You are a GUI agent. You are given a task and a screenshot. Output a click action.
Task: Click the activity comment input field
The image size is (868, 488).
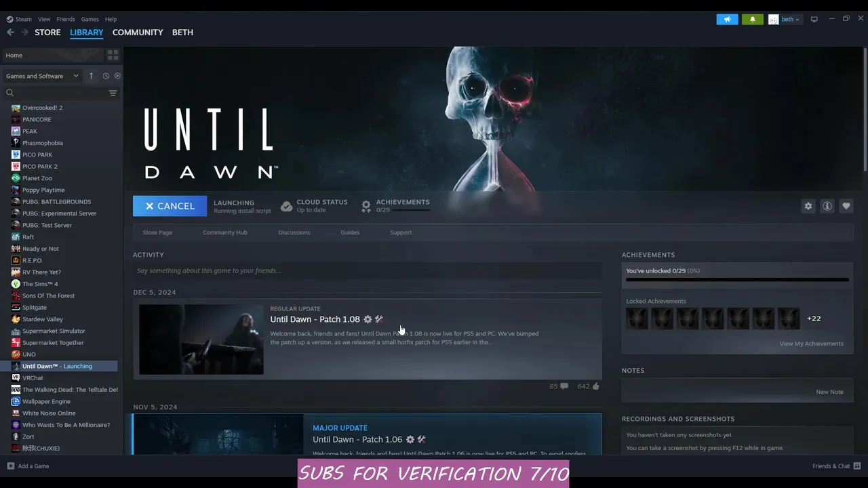[368, 270]
